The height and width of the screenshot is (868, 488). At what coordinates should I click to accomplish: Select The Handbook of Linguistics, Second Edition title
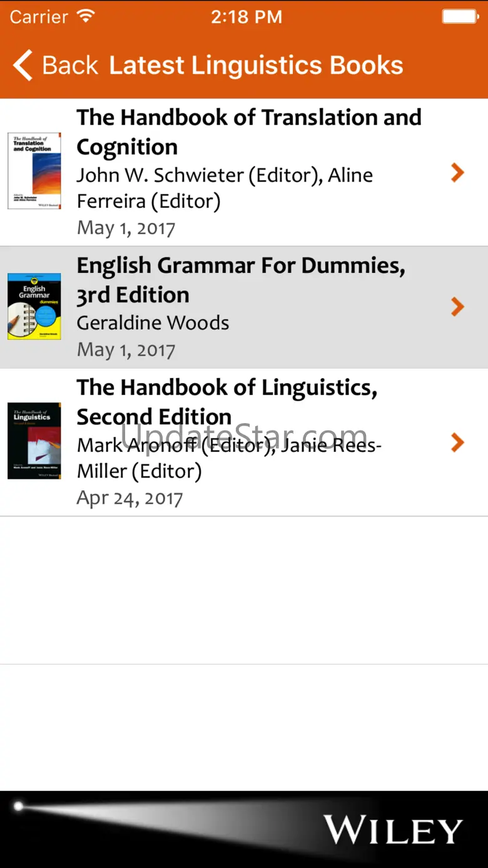(x=226, y=402)
